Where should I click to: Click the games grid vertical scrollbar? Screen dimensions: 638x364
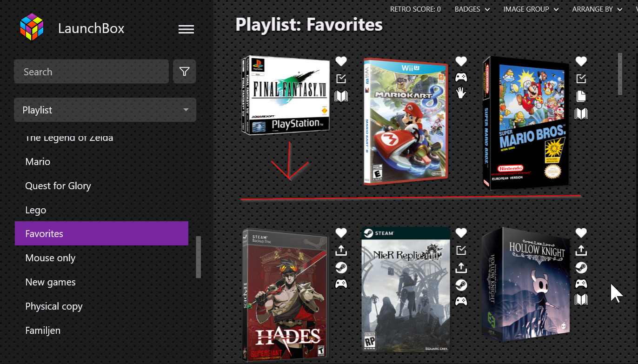coord(620,73)
